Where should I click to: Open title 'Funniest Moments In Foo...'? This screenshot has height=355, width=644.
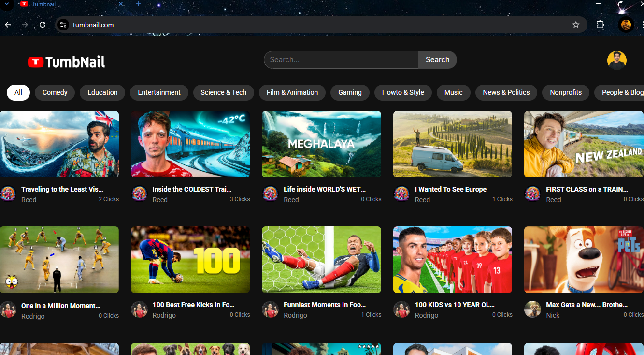pos(325,305)
